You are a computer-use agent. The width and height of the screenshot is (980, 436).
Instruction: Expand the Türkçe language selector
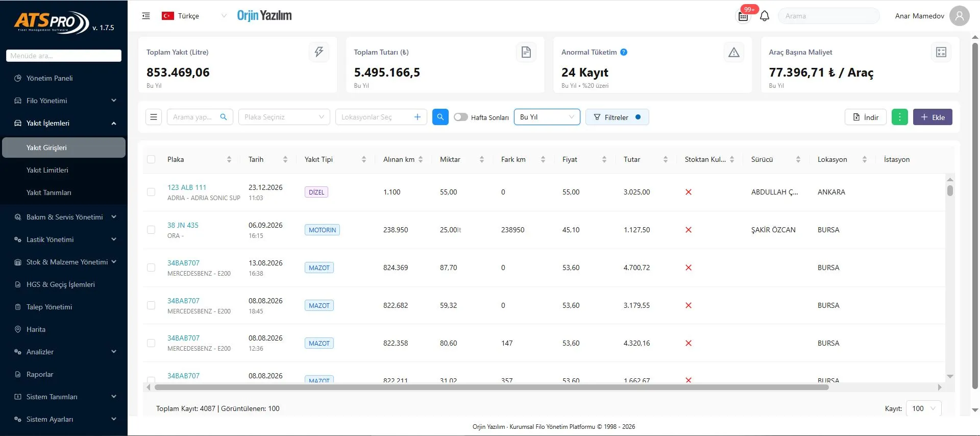coord(194,16)
